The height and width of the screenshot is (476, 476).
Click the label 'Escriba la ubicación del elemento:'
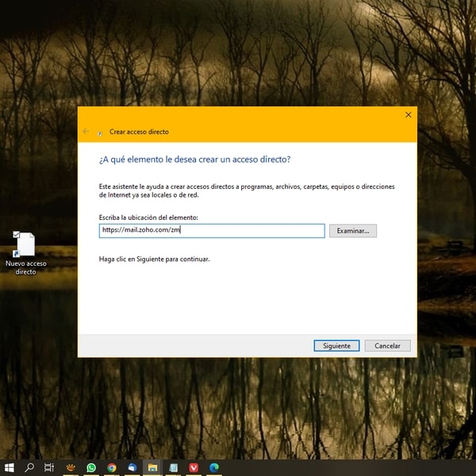point(148,217)
